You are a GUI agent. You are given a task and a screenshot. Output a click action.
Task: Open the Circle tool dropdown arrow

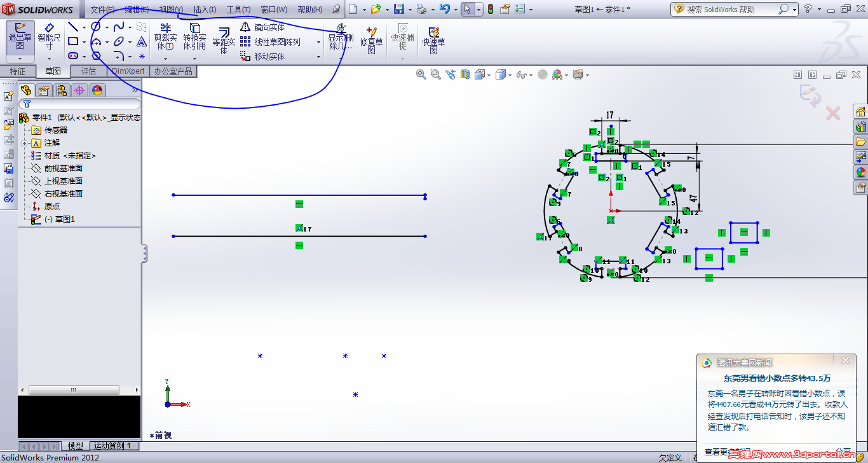point(107,27)
